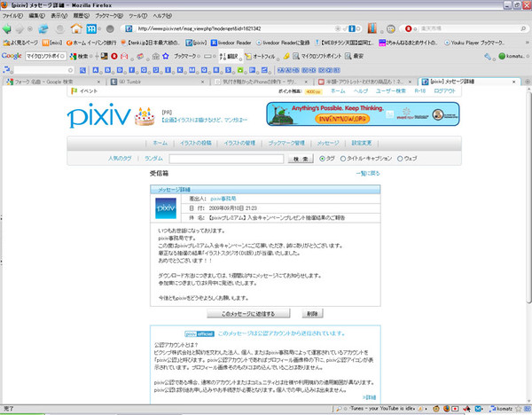The width and height of the screenshot is (532, 415).
Task: Click the address bar URL field
Action: tap(234, 29)
